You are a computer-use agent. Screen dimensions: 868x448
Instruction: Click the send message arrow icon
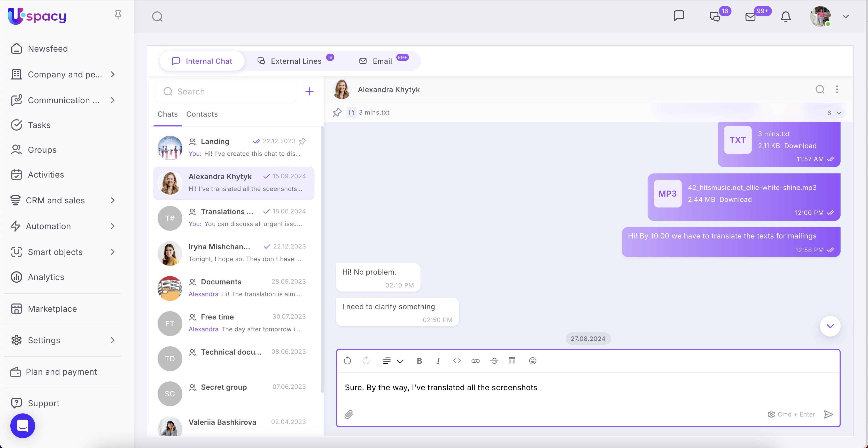coord(828,414)
